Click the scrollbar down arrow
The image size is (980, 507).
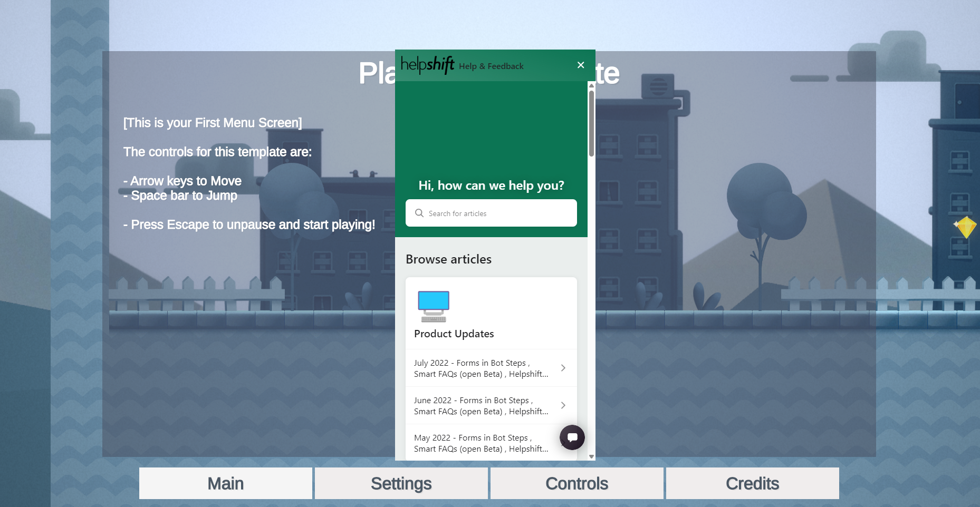point(591,456)
